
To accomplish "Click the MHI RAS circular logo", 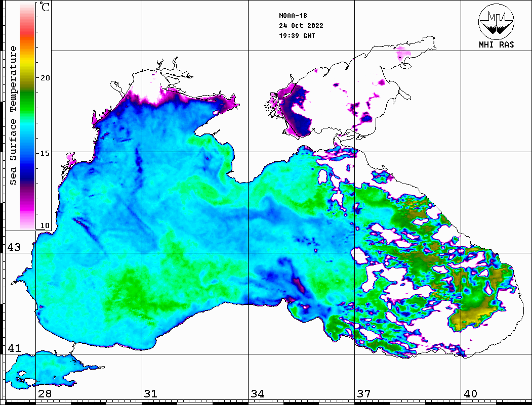I will pos(496,21).
